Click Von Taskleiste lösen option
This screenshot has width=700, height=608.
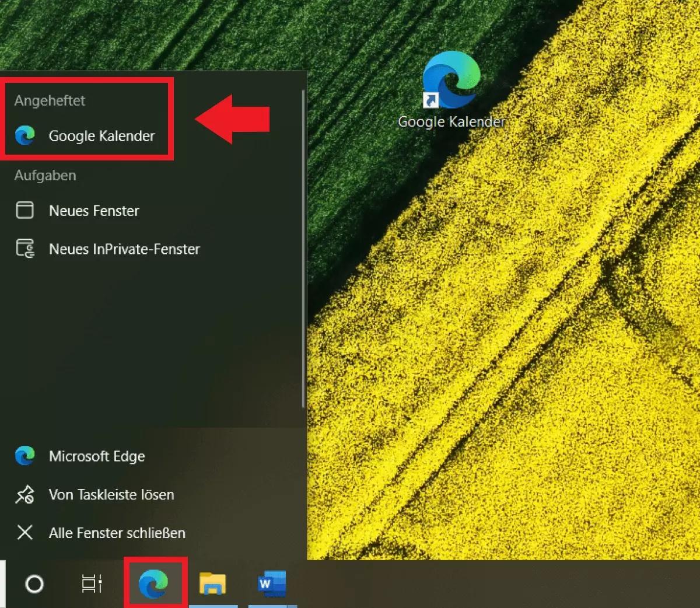coord(152,495)
